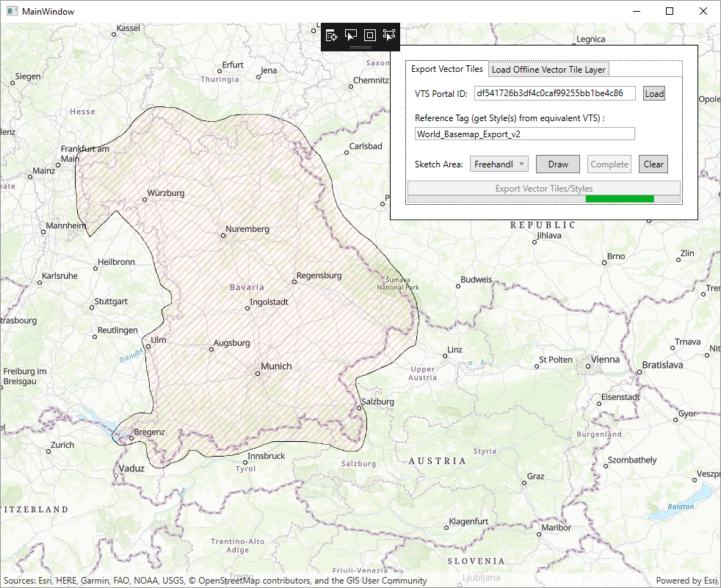The image size is (721, 588).
Task: Click the Augsburg city label
Action: pos(232,343)
